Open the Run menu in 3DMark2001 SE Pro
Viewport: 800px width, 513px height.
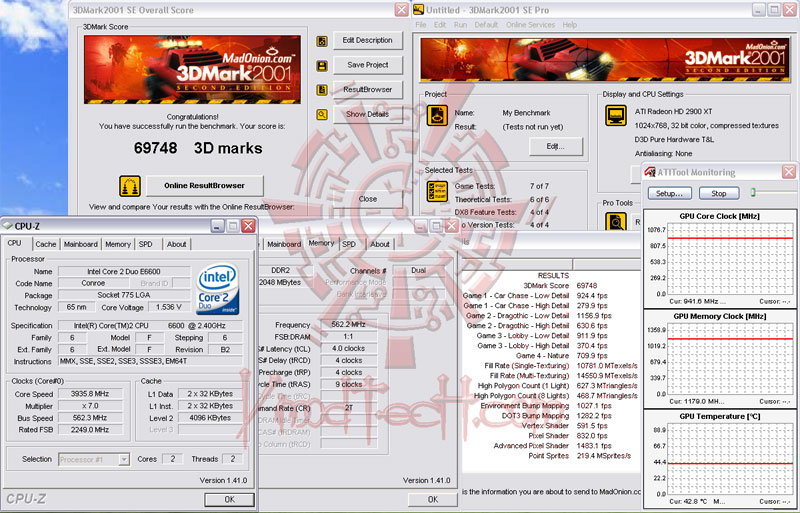[x=460, y=25]
